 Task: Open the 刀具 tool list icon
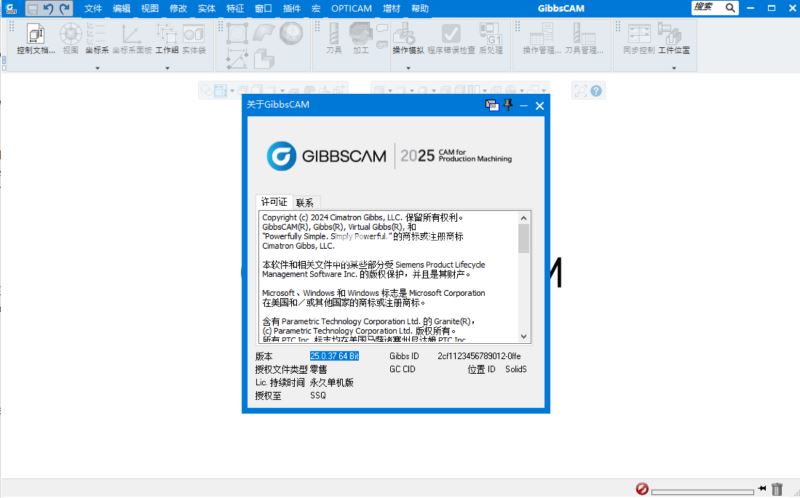pos(334,38)
